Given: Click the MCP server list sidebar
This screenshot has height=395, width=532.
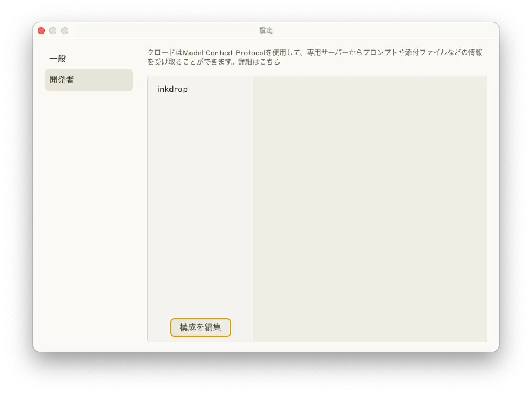Looking at the screenshot, I should pos(200,206).
